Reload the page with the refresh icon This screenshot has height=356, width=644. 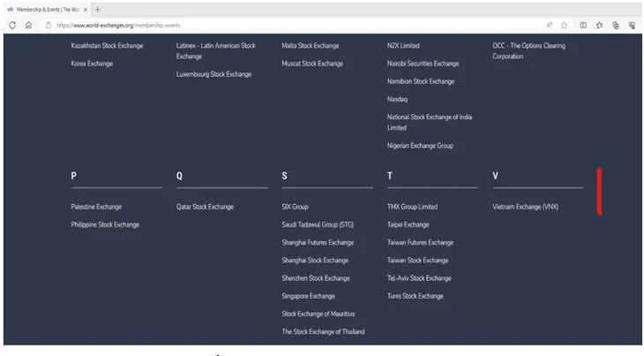pyautogui.click(x=12, y=26)
